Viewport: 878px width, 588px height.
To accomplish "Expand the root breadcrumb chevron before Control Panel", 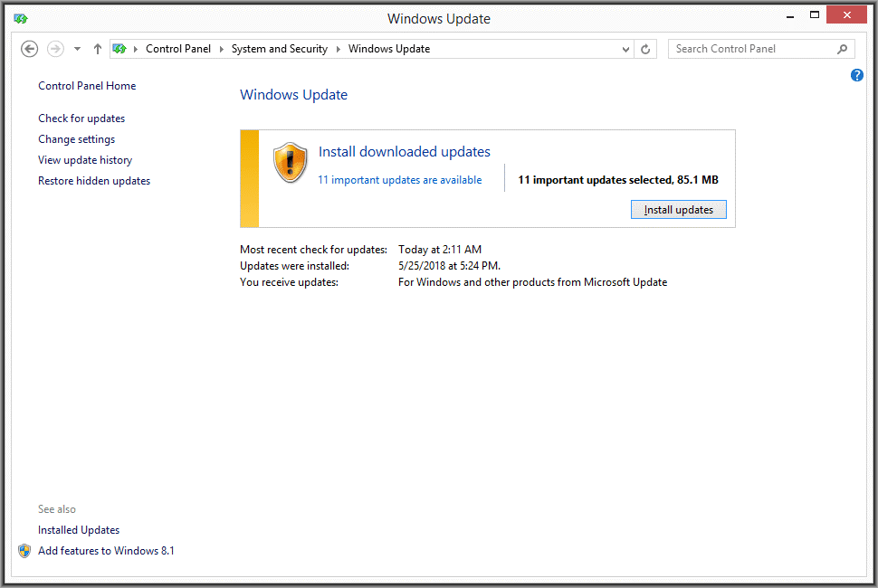I will pyautogui.click(x=136, y=49).
